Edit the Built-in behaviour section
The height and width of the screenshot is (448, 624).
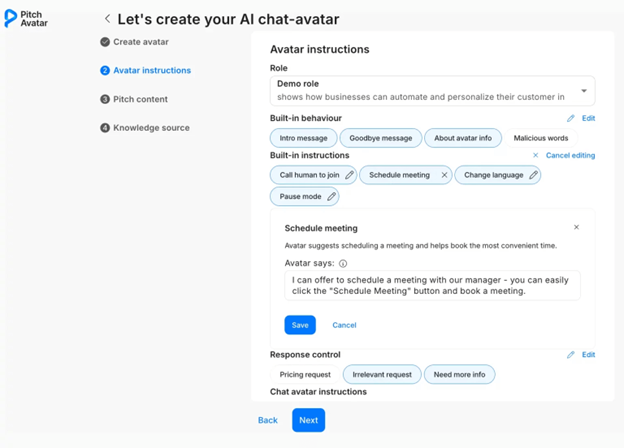[581, 118]
